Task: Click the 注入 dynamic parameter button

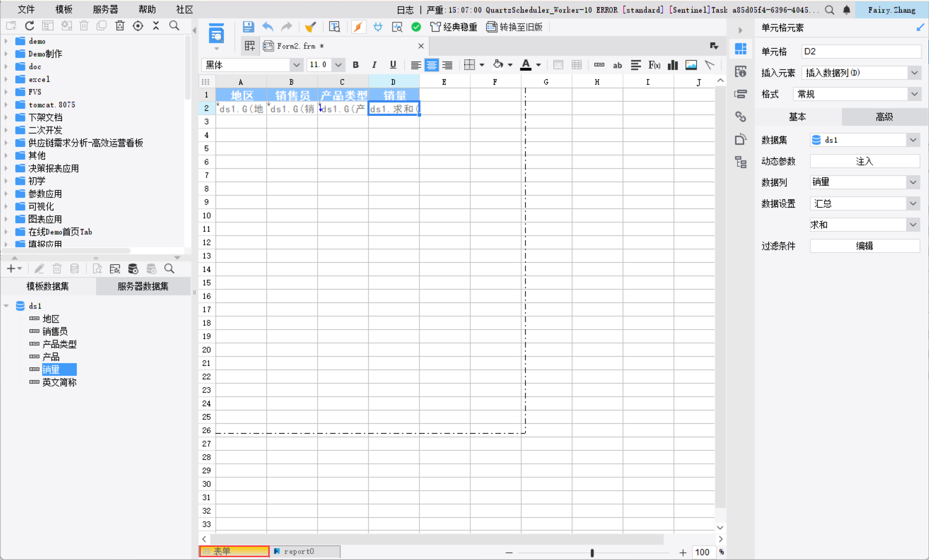Action: pyautogui.click(x=864, y=161)
